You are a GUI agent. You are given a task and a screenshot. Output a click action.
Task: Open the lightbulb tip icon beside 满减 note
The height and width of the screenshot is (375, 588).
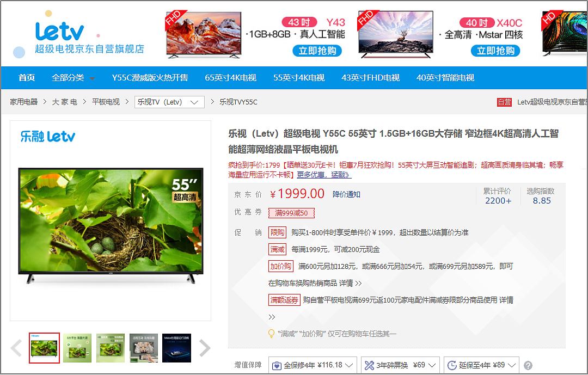[272, 334]
